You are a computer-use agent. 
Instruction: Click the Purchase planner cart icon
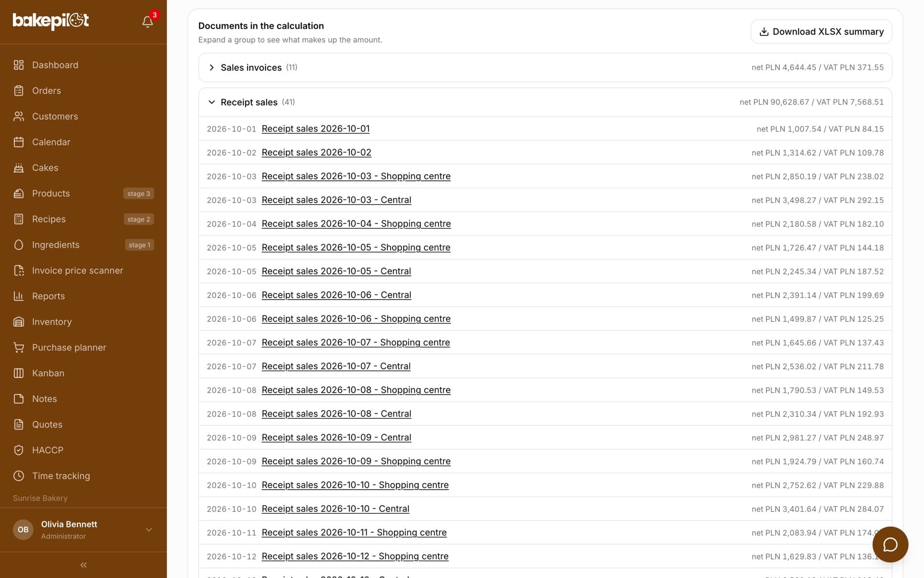click(18, 347)
